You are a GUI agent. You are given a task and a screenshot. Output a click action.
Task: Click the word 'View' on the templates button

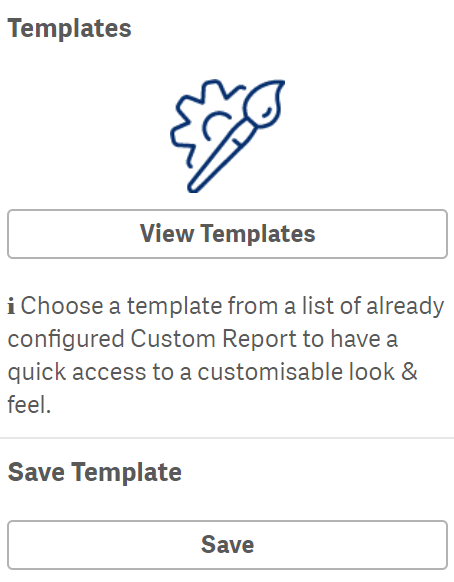(167, 234)
